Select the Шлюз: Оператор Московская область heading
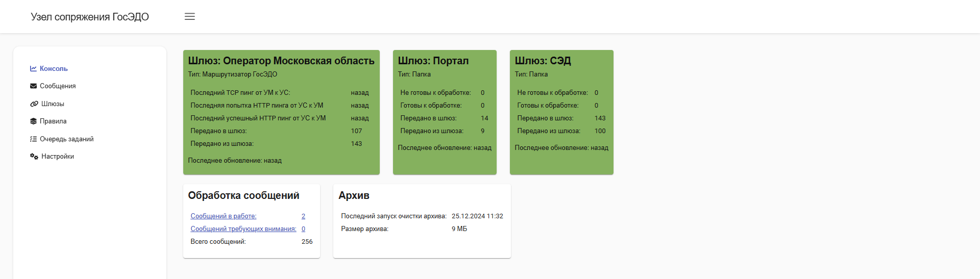The width and height of the screenshot is (980, 279). coord(281,61)
